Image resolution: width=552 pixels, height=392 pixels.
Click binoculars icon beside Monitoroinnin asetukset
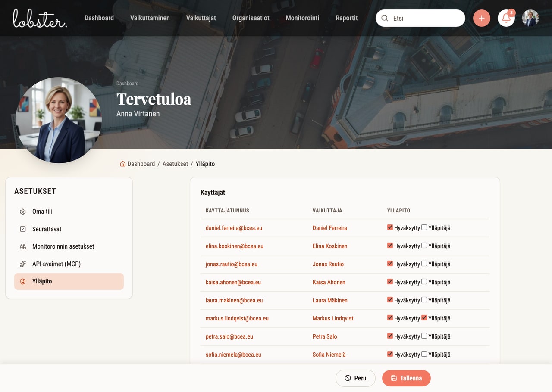tap(23, 246)
